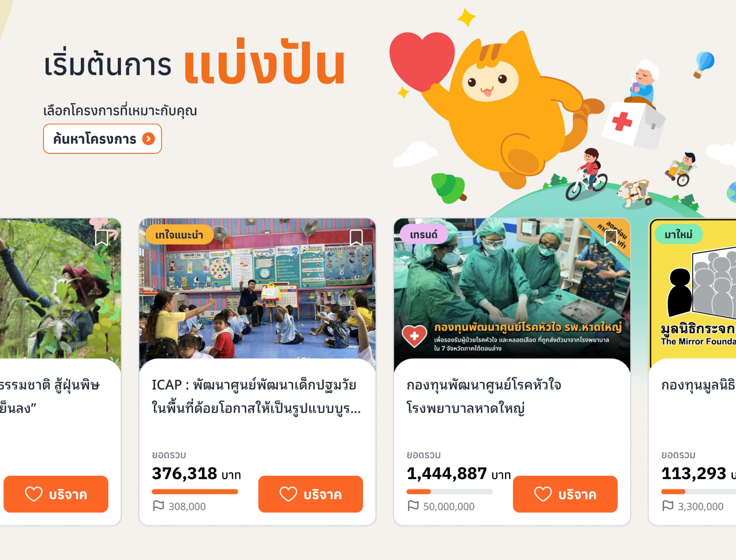Donate to the ICAP project with บริจาค

click(310, 494)
